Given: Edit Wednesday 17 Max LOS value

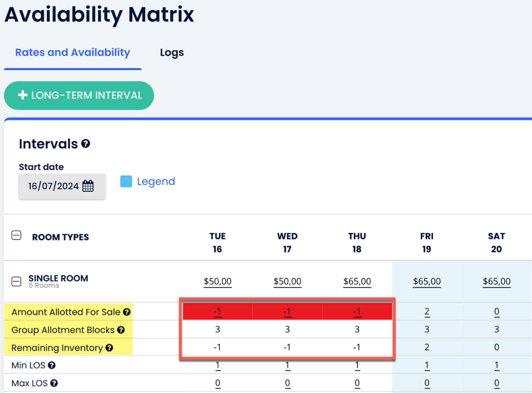Looking at the screenshot, I should 287,383.
